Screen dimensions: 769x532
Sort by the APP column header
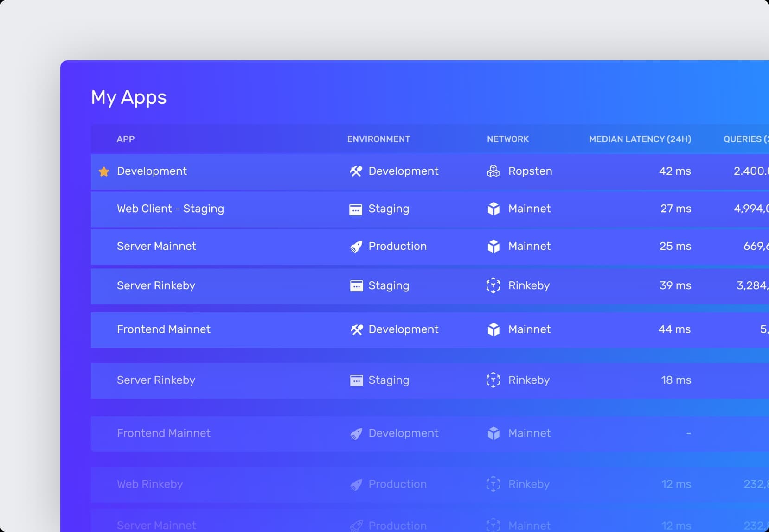(126, 139)
